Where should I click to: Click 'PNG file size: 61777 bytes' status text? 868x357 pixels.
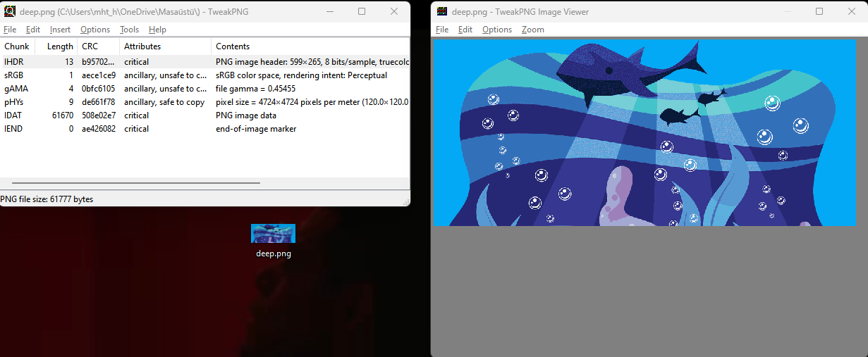point(47,199)
